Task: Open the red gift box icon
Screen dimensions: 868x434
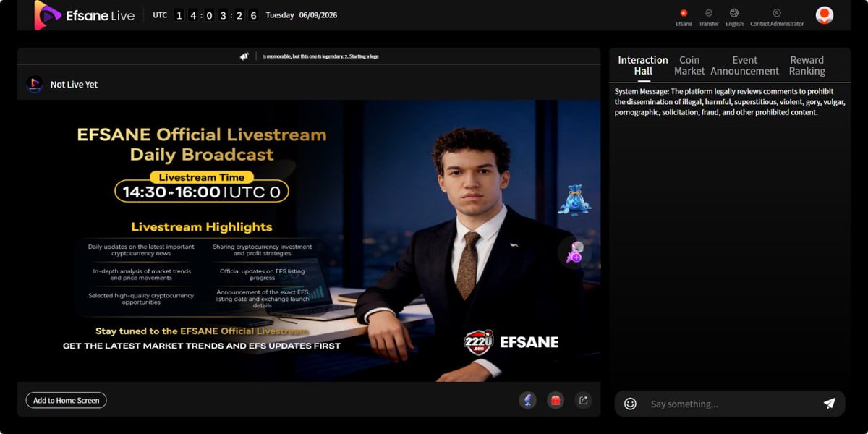Action: [x=556, y=400]
